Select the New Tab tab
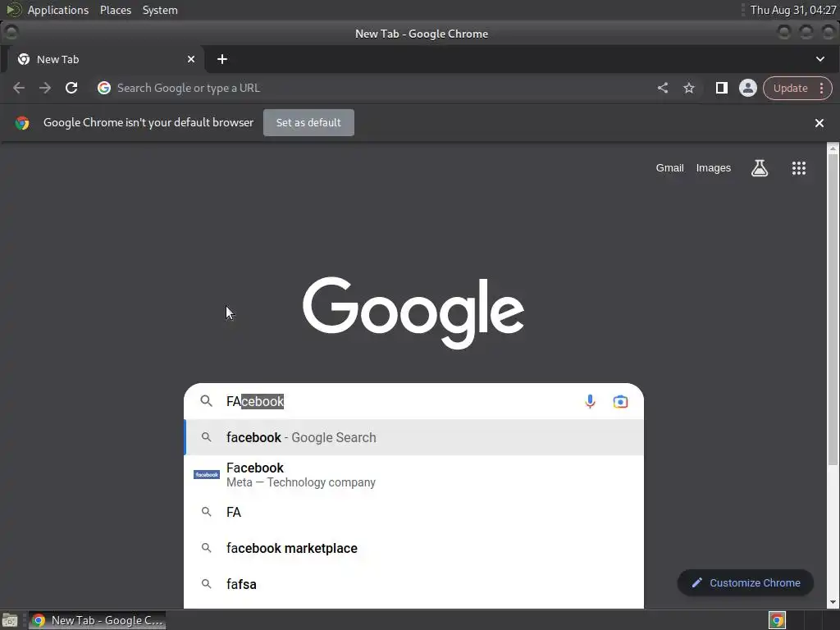840x630 pixels. (104, 59)
